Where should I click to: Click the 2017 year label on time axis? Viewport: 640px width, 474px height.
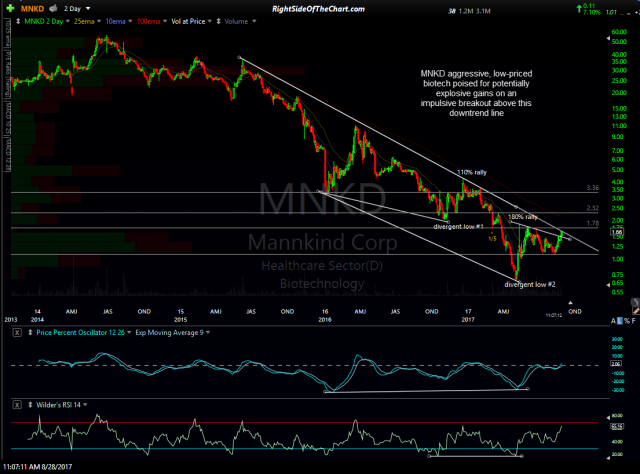pos(468,320)
